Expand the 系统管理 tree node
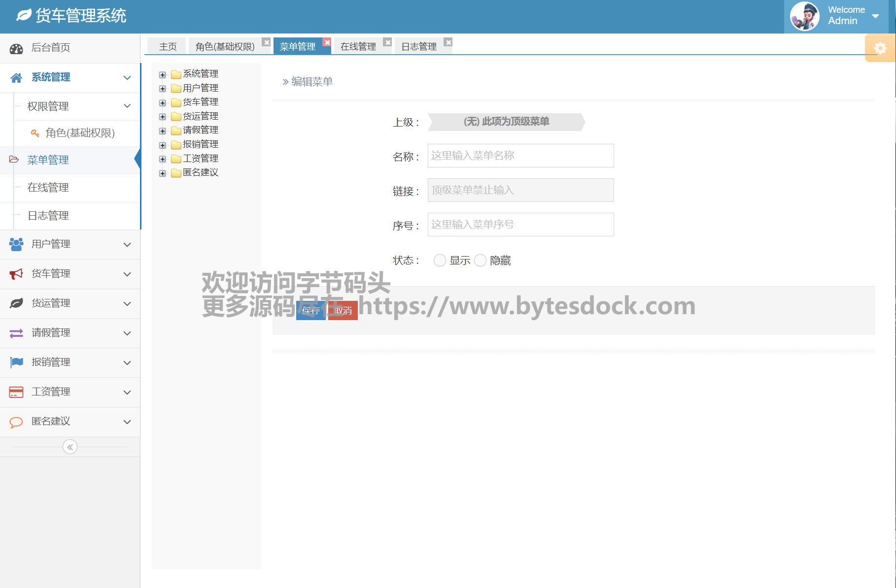Viewport: 896px width, 588px height. pyautogui.click(x=163, y=75)
